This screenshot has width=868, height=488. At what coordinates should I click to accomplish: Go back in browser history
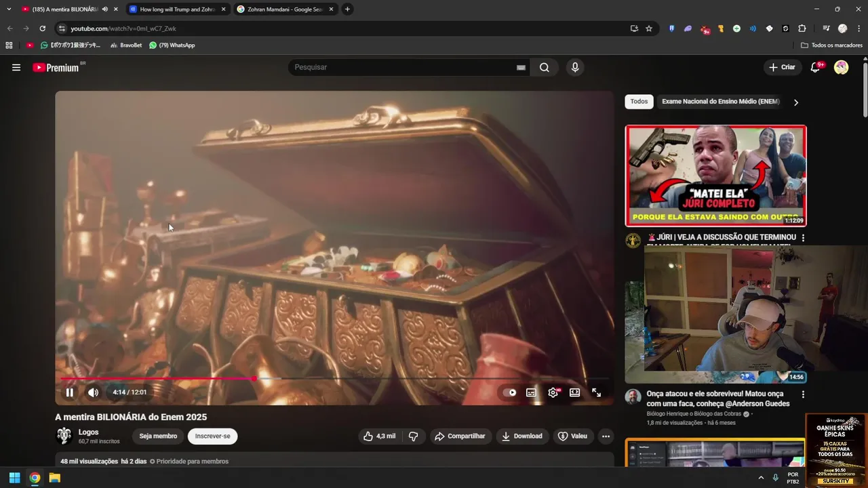(x=9, y=28)
